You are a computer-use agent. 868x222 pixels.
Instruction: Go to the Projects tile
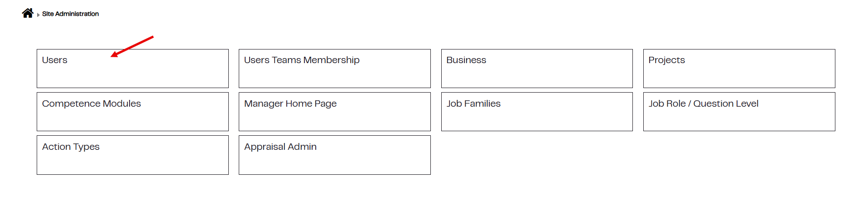[x=738, y=69]
